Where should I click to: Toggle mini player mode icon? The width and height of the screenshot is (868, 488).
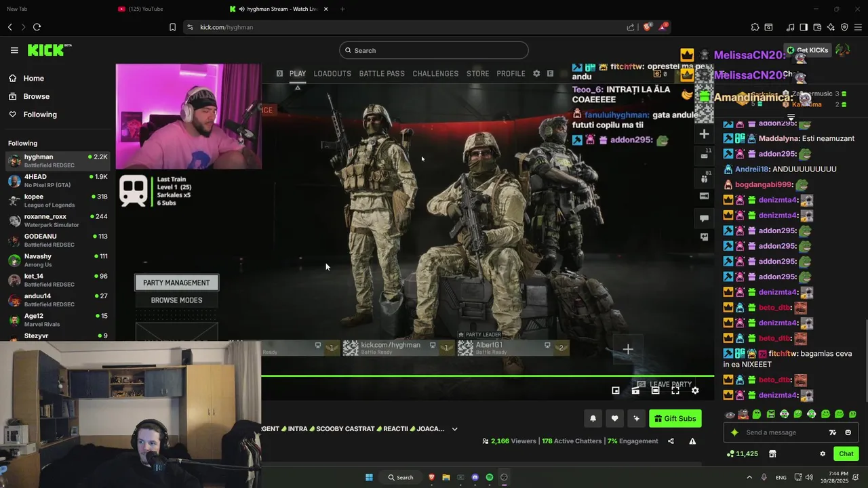click(x=616, y=390)
